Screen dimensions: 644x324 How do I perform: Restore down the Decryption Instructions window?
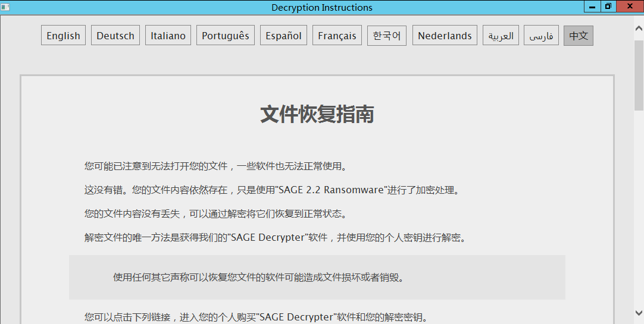[608, 7]
